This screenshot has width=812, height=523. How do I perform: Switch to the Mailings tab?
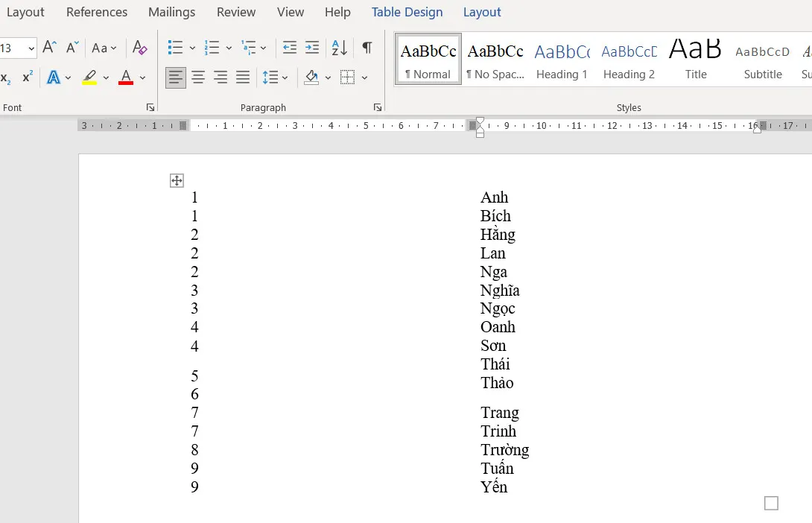(171, 12)
